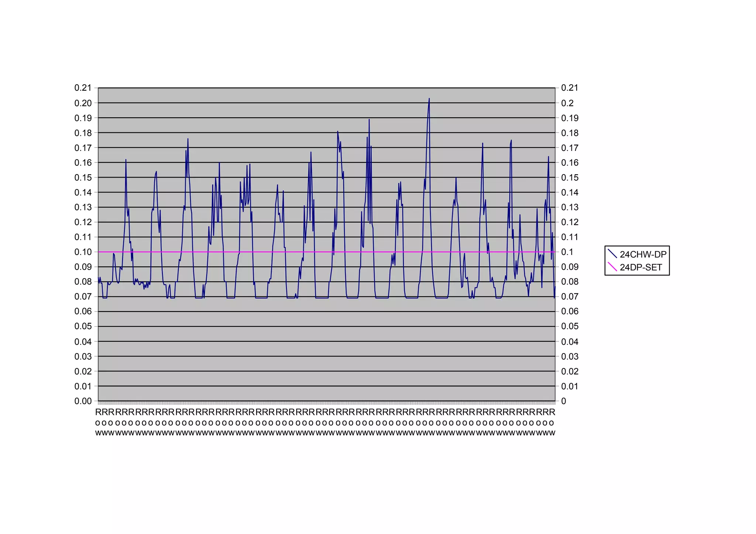Screen dimensions: 756x534
Task: Click the 24DP-SET legend entry text
Action: pyautogui.click(x=640, y=268)
